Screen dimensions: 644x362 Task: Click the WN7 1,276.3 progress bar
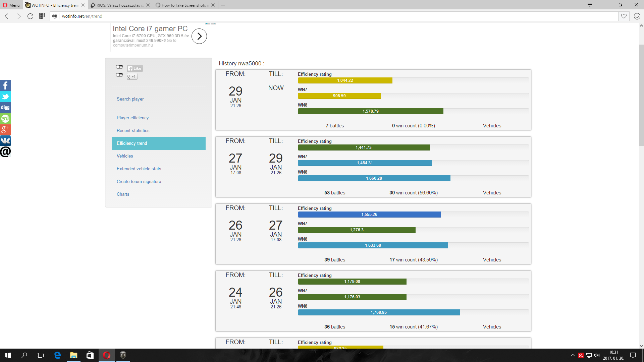[357, 230]
